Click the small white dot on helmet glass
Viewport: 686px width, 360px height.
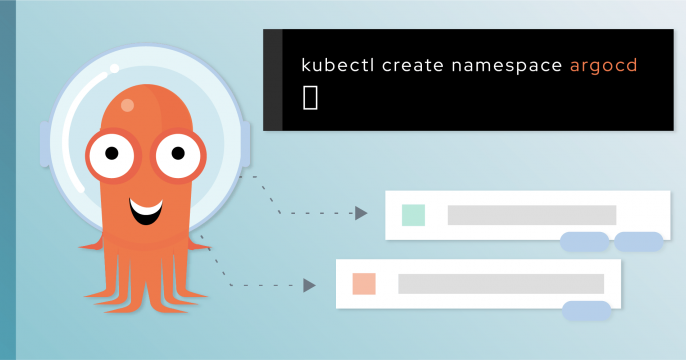114,68
